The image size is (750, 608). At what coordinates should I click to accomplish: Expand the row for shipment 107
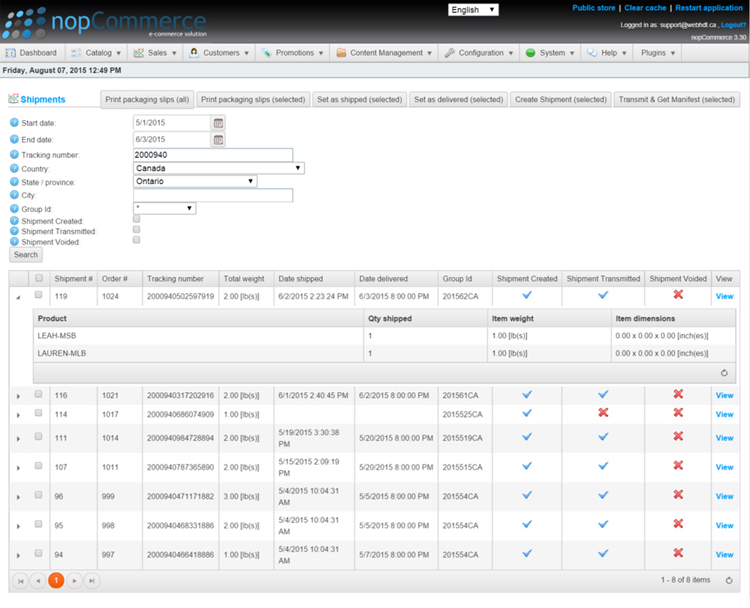coord(18,468)
